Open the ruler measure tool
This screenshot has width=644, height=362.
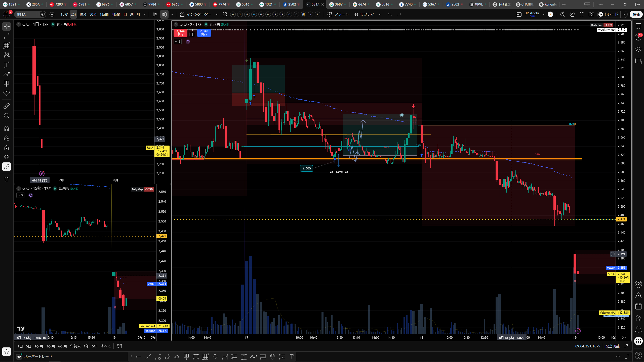click(x=7, y=106)
